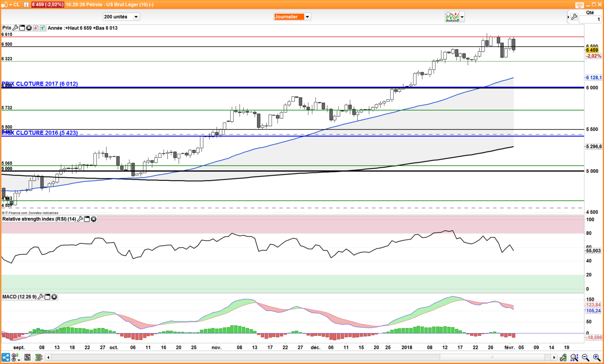The height and width of the screenshot is (364, 604).
Task: Click the MACD histogram value -18,596
Action: (594, 337)
